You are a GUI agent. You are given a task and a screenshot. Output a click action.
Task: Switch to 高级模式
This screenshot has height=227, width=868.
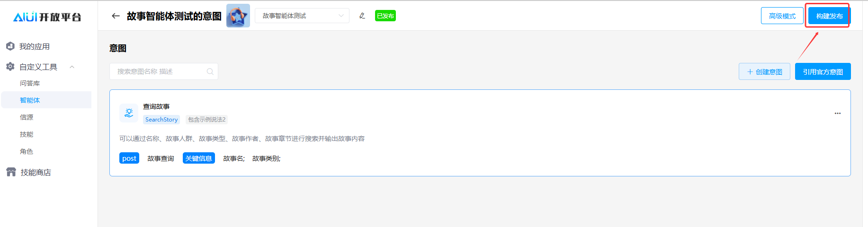(x=782, y=16)
